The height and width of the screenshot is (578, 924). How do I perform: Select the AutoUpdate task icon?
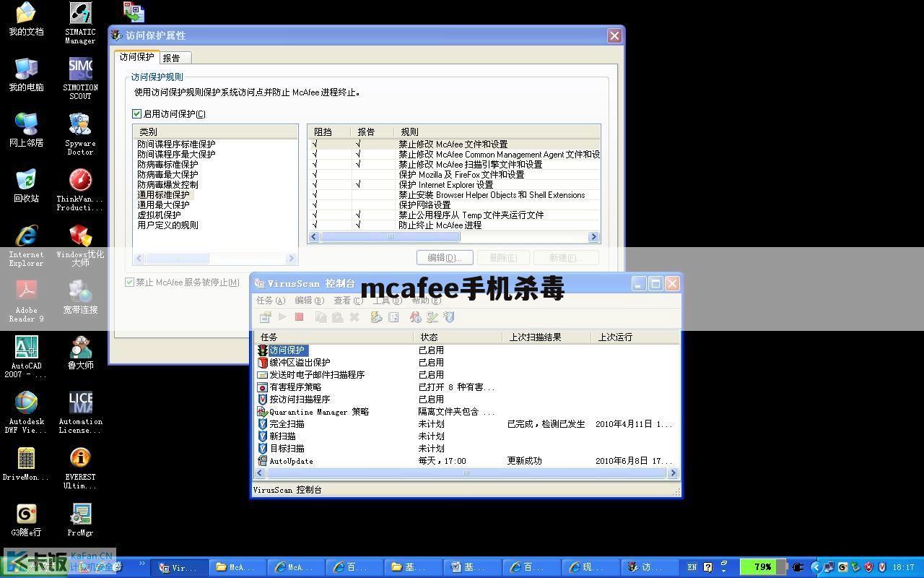coord(263,461)
